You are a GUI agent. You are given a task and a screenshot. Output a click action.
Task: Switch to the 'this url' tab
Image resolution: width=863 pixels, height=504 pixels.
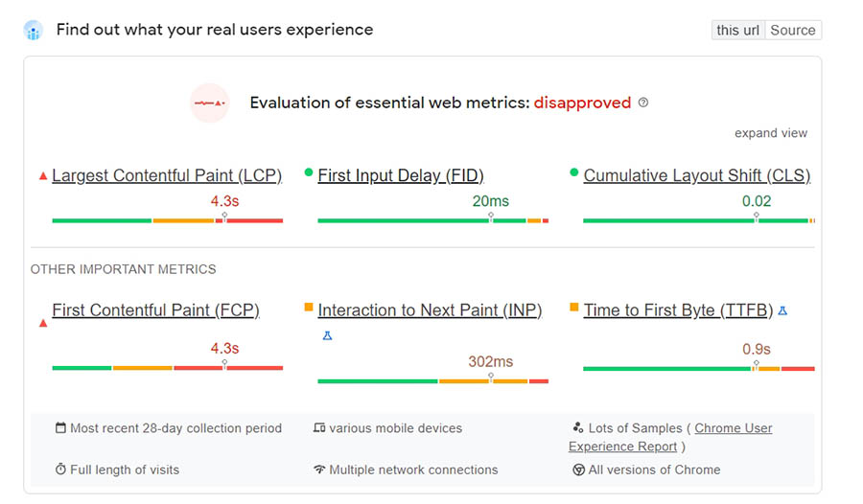point(737,30)
